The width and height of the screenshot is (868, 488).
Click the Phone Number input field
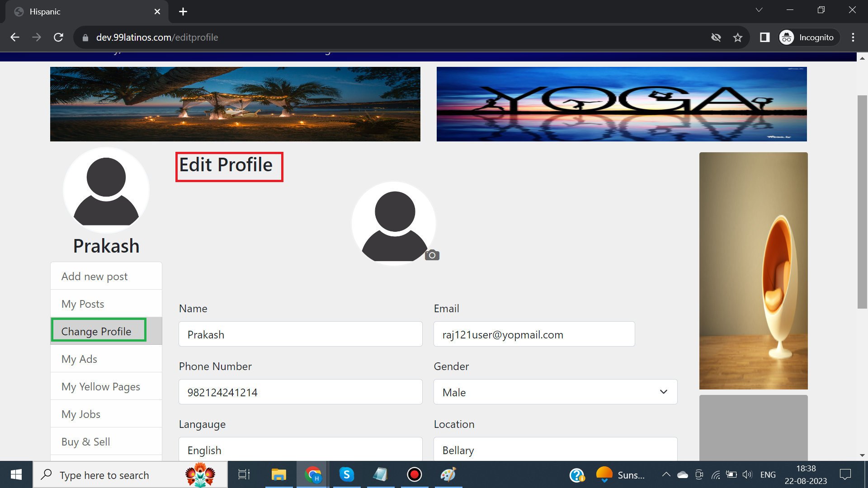coord(300,392)
